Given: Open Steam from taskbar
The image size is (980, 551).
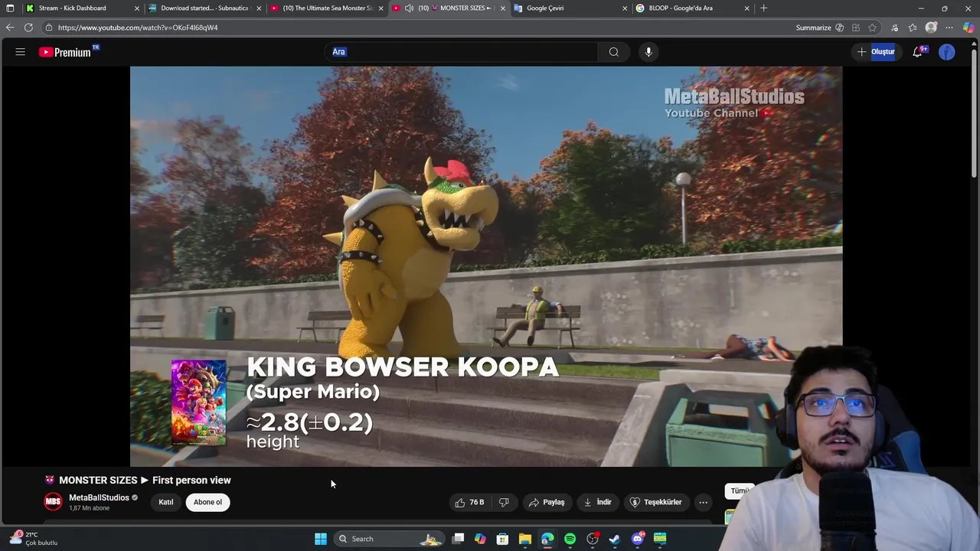Looking at the screenshot, I should pos(614,539).
